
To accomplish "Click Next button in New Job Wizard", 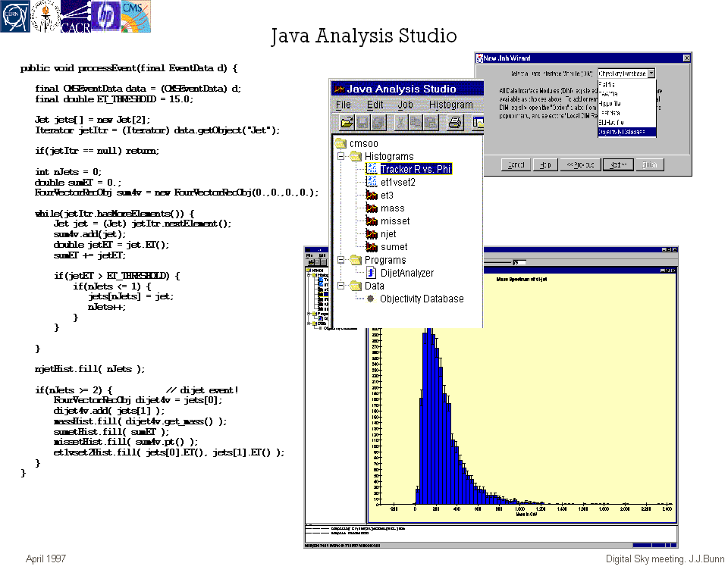I will click(620, 164).
